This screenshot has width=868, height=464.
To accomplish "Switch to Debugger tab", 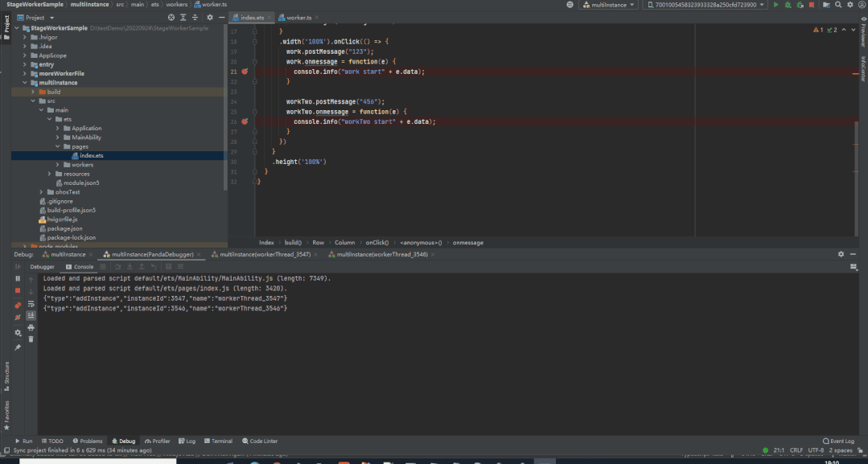I will (42, 267).
